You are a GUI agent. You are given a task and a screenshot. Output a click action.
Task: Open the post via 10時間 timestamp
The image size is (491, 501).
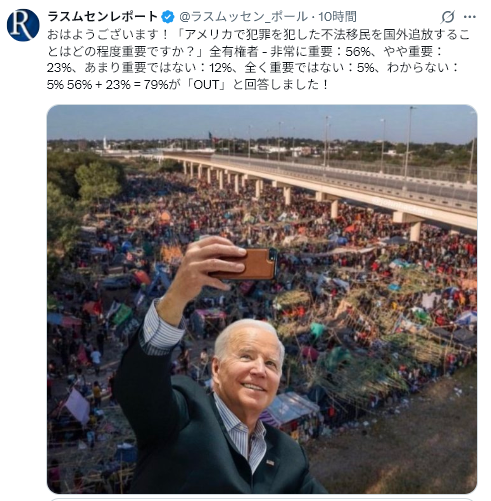click(337, 16)
